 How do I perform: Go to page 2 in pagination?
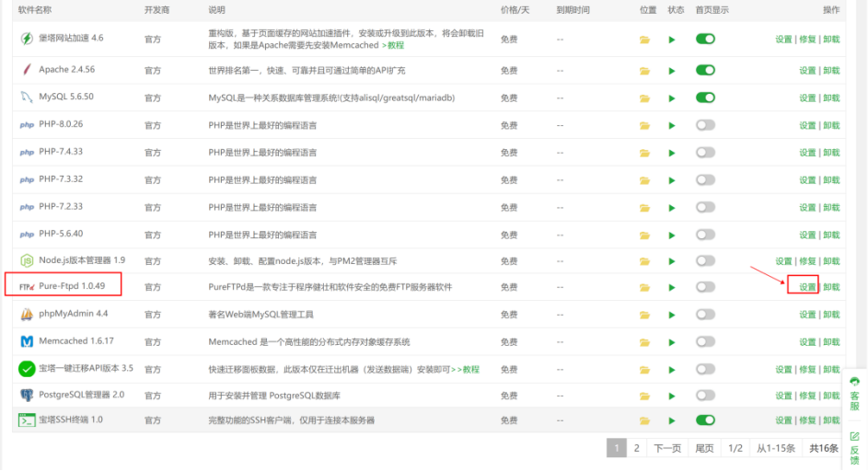coord(636,448)
